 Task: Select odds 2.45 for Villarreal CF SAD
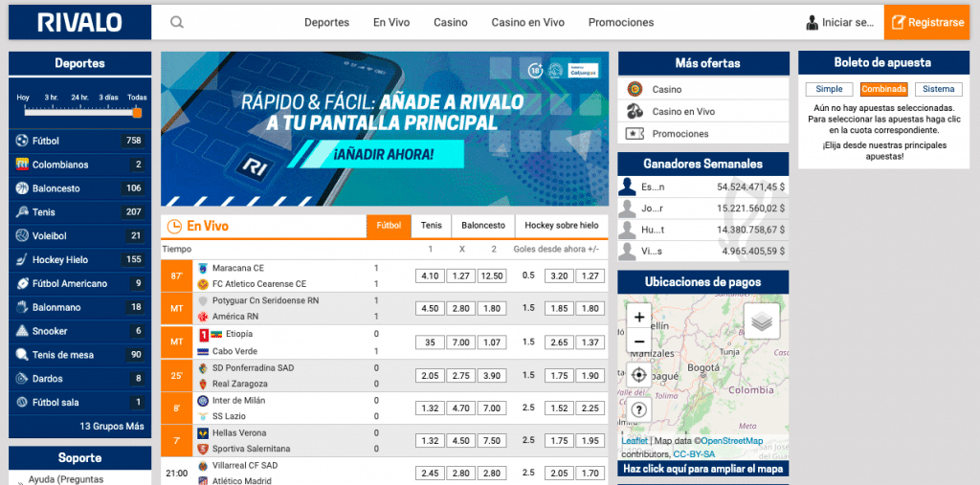tap(430, 474)
